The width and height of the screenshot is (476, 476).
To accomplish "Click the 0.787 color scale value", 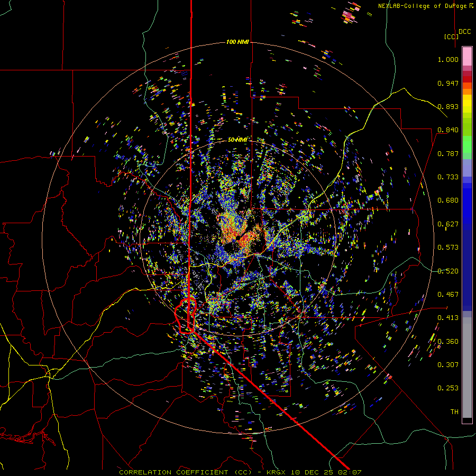I will tap(448, 153).
